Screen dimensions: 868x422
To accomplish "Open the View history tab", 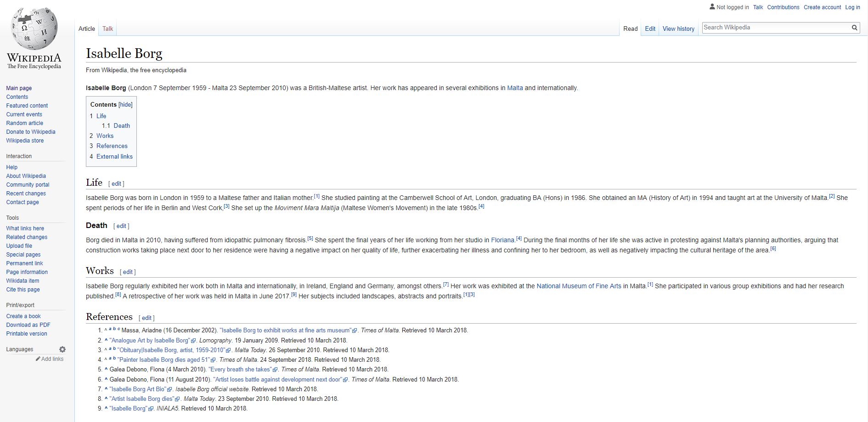I will point(678,29).
